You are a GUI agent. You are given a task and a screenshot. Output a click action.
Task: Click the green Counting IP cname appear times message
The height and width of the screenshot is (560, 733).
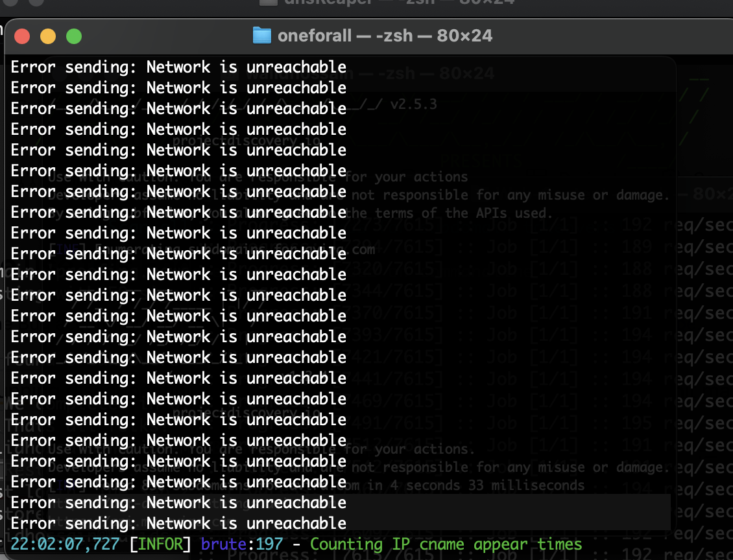tap(444, 544)
